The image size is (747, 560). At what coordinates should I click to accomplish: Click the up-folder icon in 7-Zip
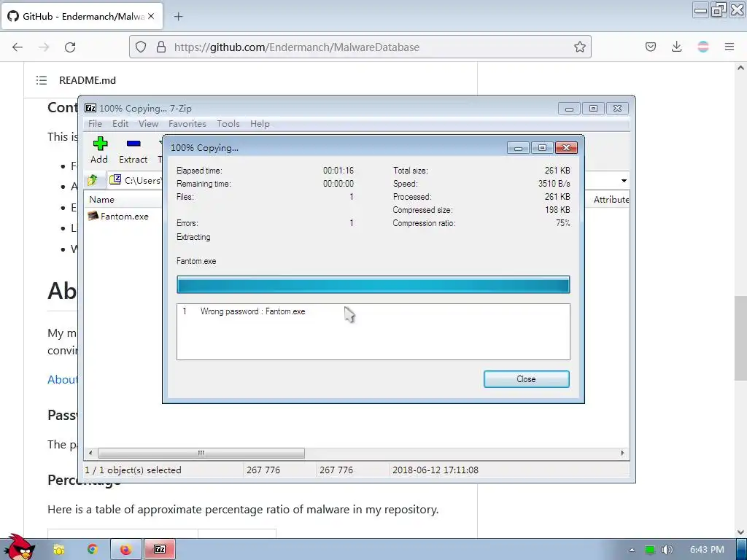(x=93, y=180)
